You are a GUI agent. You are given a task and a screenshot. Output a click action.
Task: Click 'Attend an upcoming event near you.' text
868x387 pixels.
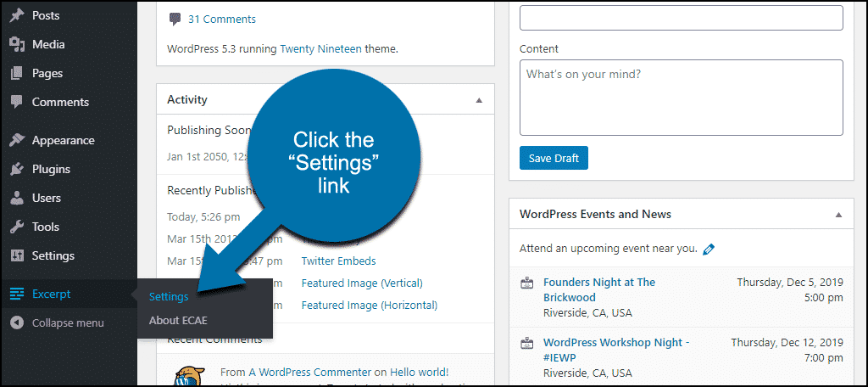tap(609, 249)
